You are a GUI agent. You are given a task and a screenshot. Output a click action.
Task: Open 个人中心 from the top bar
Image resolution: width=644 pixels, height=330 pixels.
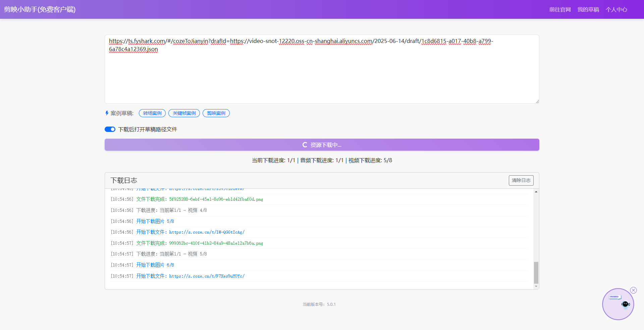tap(616, 9)
